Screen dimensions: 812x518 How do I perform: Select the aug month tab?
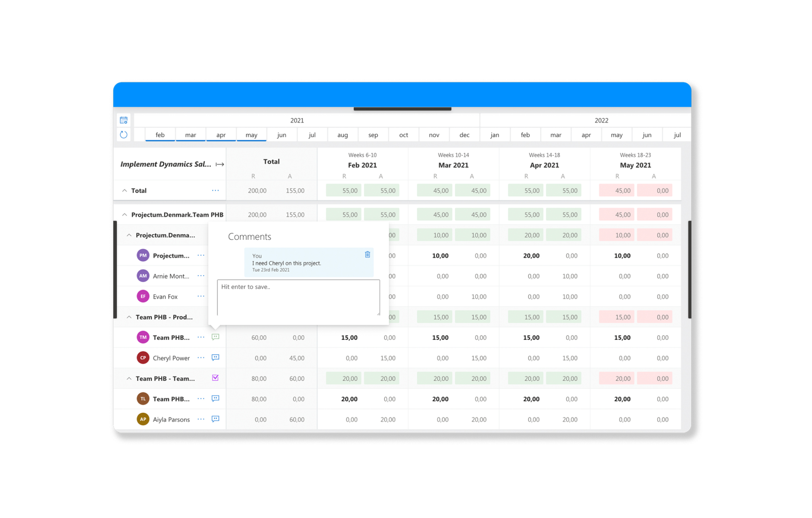tap(343, 135)
